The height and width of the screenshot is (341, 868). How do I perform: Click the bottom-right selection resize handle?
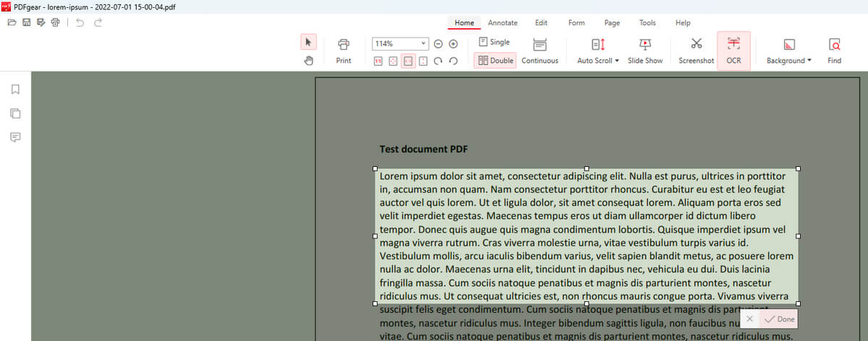798,303
